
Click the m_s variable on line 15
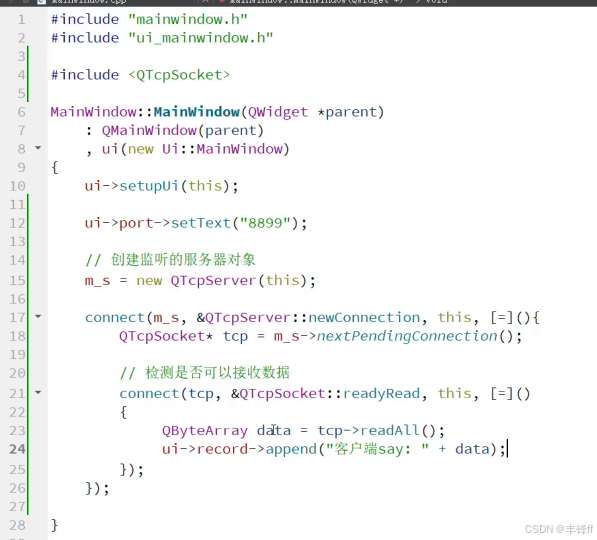[97, 281]
